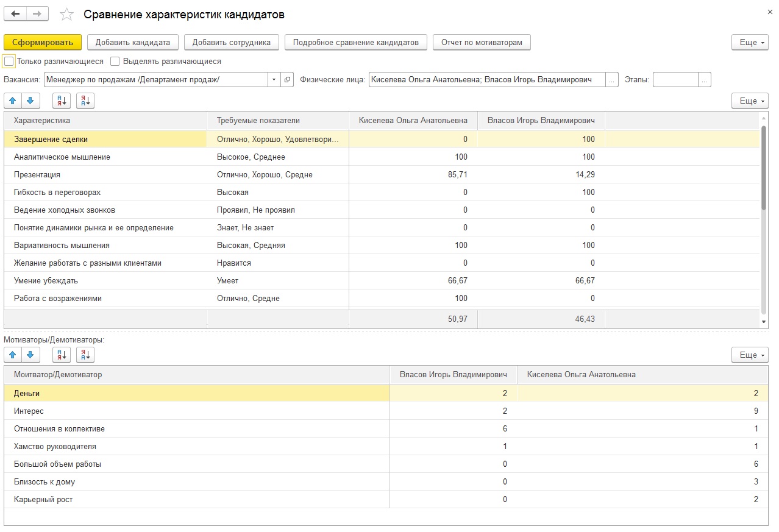The height and width of the screenshot is (532, 779).
Task: Click the 'Моитватор/Демотиватор' column header
Action: pyautogui.click(x=58, y=374)
